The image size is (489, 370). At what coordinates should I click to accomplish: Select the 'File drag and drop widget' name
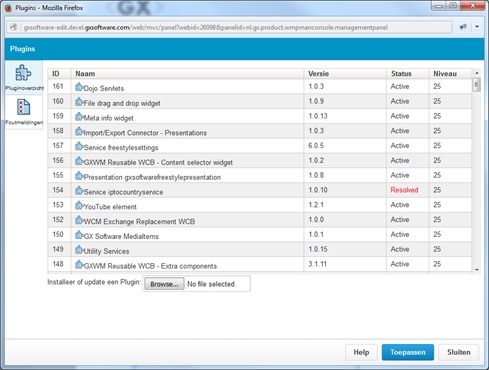click(x=122, y=103)
